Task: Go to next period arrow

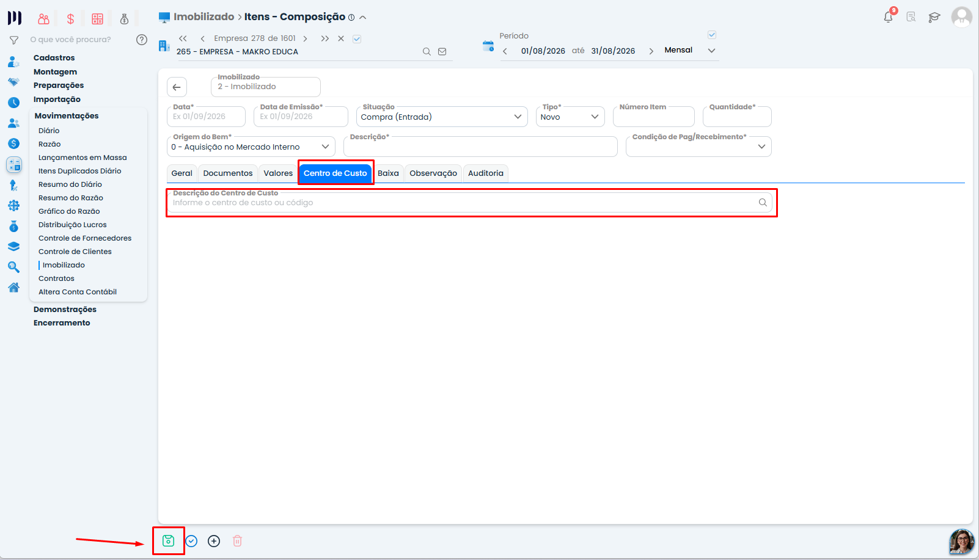Action: point(651,51)
